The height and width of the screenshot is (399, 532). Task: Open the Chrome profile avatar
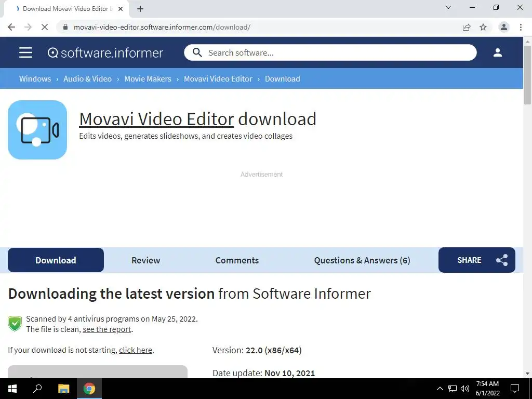pyautogui.click(x=504, y=27)
